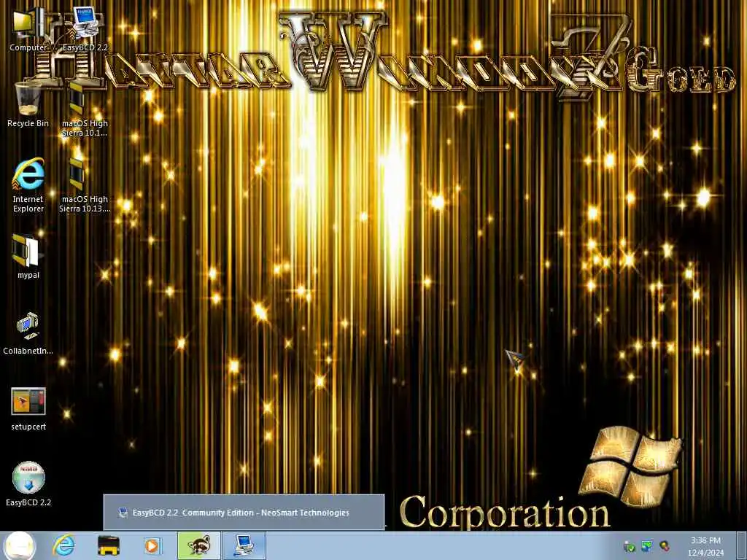The width and height of the screenshot is (747, 560).
Task: Launch Internet Explorer from the taskbar
Action: pos(64,545)
